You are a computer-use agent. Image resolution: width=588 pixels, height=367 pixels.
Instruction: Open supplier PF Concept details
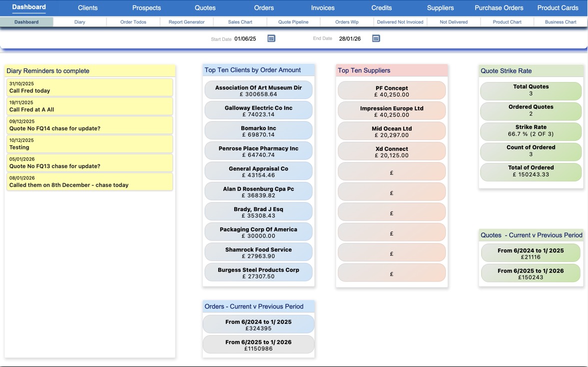coord(392,91)
